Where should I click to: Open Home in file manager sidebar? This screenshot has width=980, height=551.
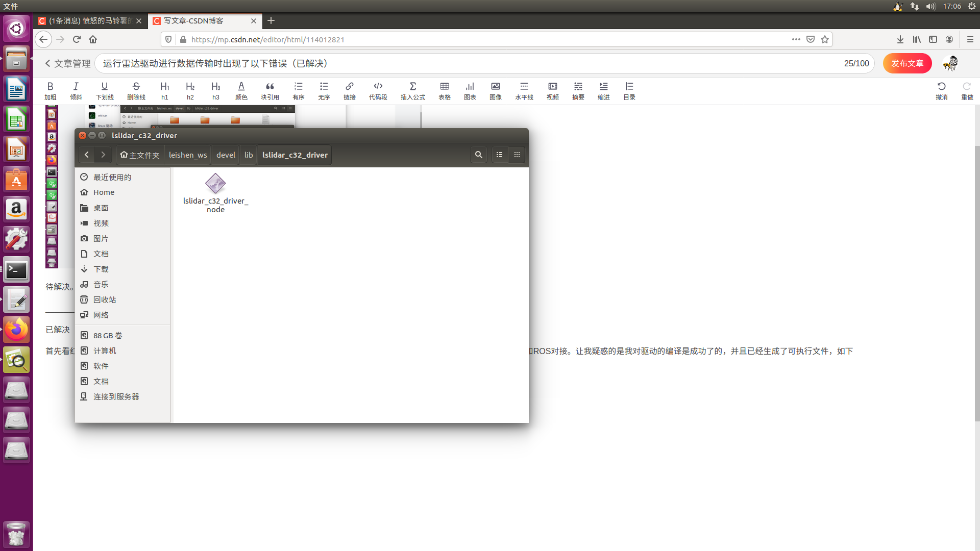pos(122,192)
